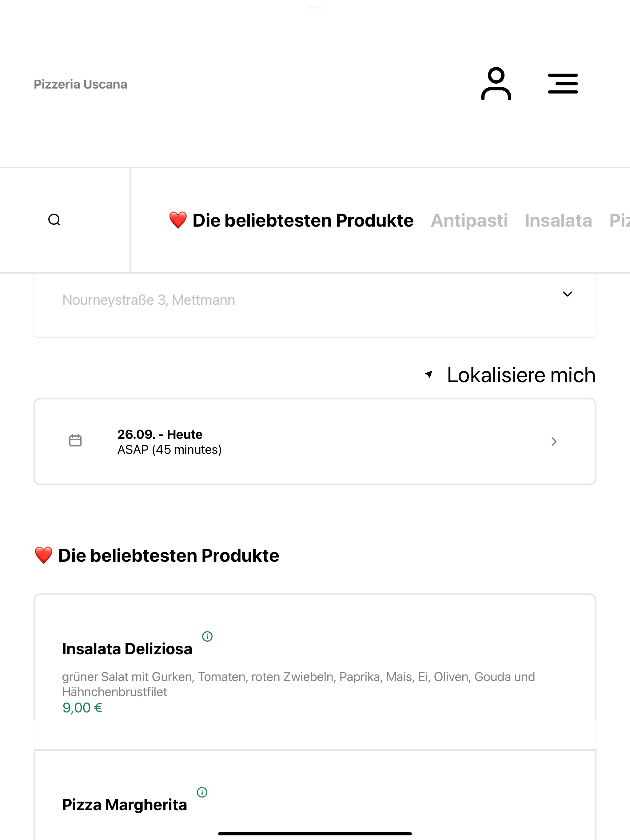
Task: Open the 26.09. - Heute time selector
Action: (x=315, y=442)
